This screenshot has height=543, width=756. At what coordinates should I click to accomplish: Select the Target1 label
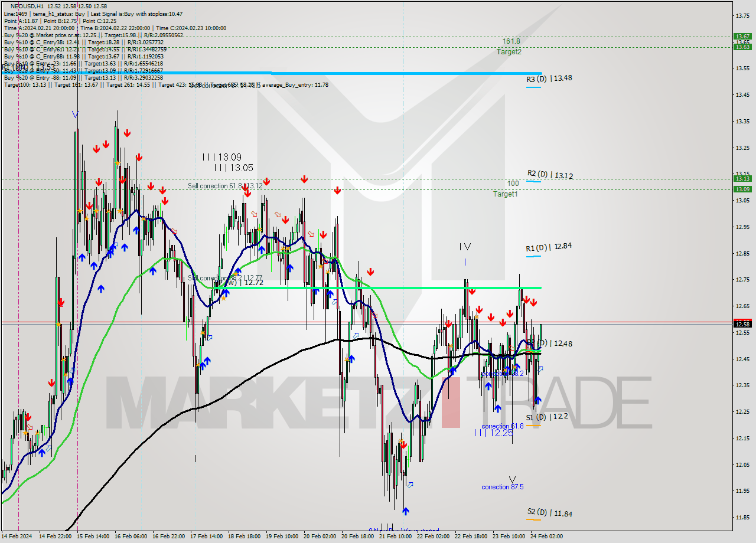click(x=506, y=194)
